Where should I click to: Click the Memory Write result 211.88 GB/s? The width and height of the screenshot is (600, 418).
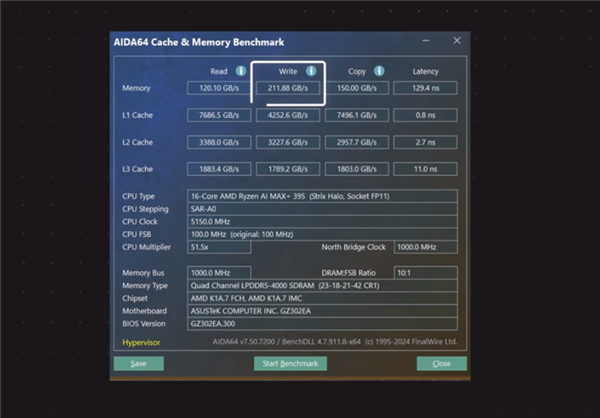tap(288, 88)
